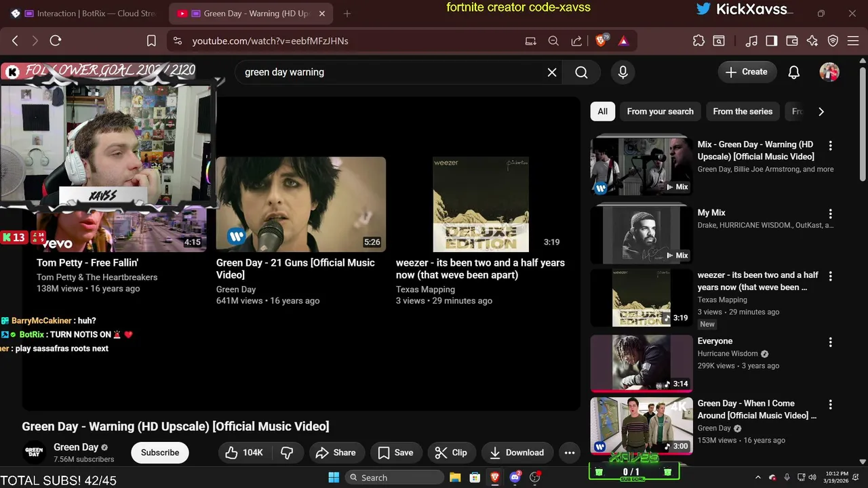Open the Brave VPN shield icon
The height and width of the screenshot is (488, 868).
pos(833,41)
